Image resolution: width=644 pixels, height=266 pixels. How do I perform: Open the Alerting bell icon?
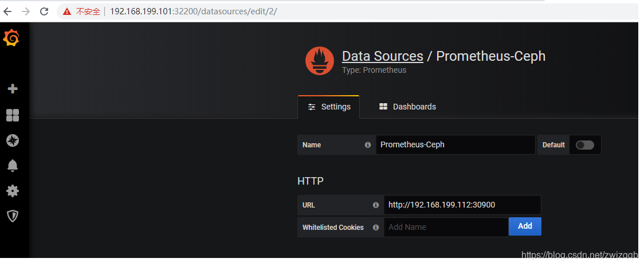pyautogui.click(x=12, y=166)
